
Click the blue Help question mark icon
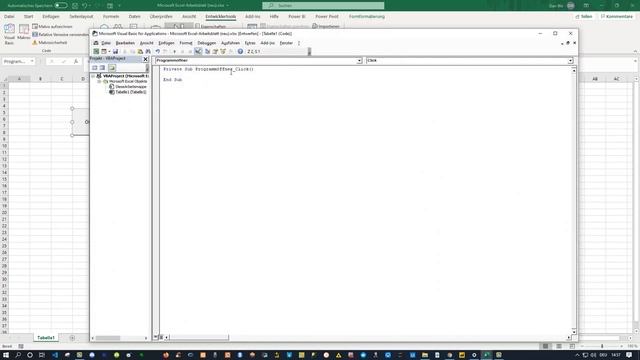point(240,51)
